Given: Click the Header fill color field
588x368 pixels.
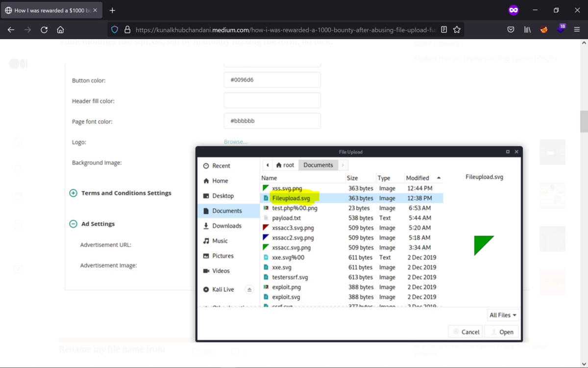Looking at the screenshot, I should coord(272,101).
